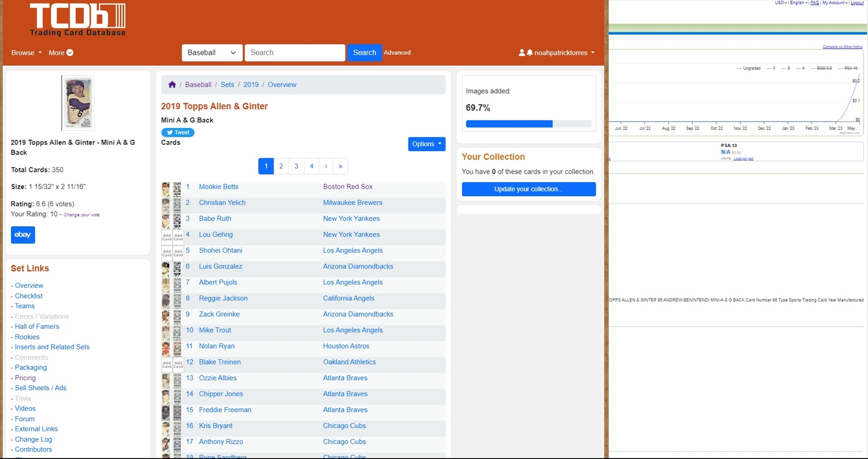The width and height of the screenshot is (868, 459).
Task: Go to page 4 of cards
Action: pos(311,166)
